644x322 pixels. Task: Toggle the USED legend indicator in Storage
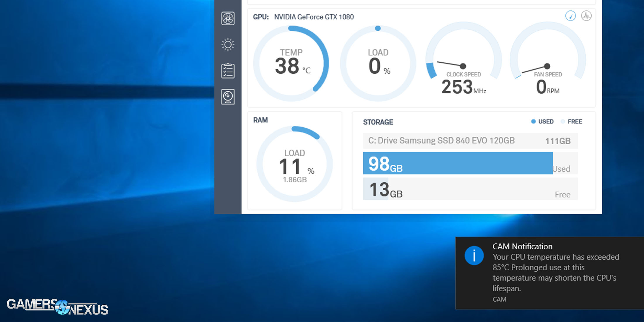click(542, 121)
